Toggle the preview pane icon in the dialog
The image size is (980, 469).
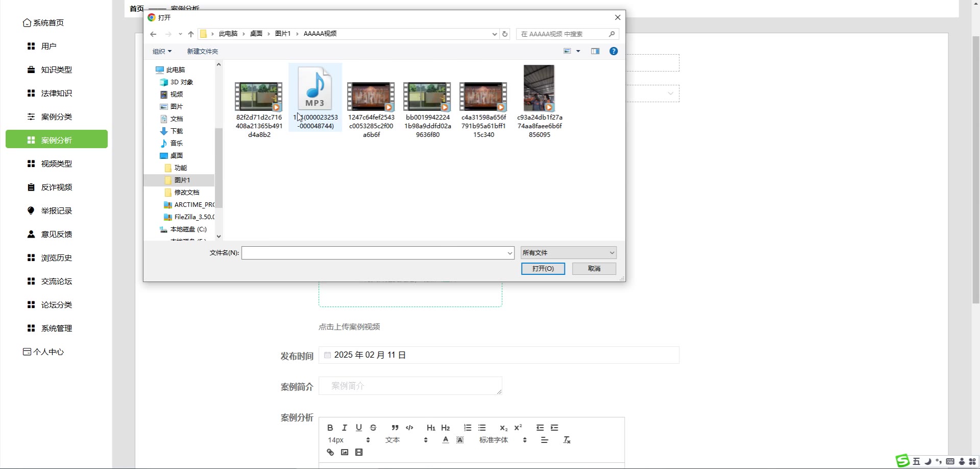(595, 51)
